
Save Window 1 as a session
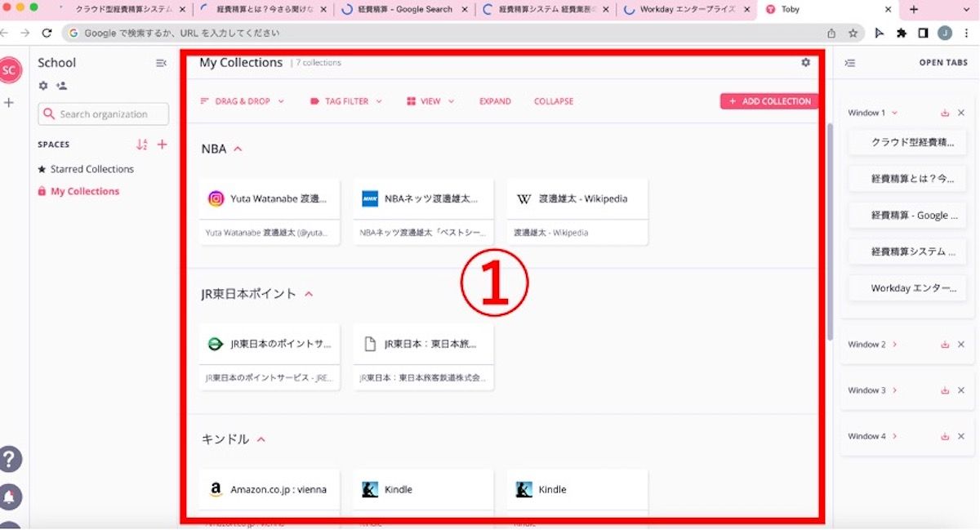click(945, 113)
